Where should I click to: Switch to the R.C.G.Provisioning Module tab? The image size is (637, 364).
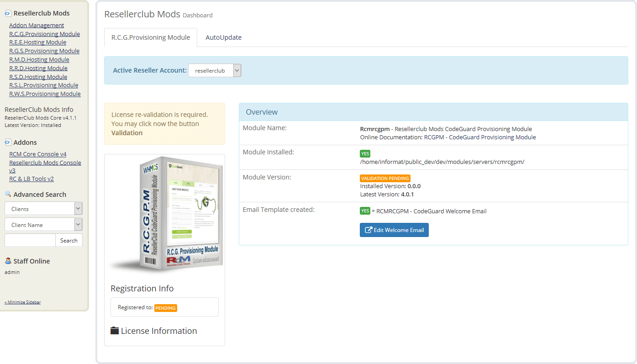[x=151, y=37]
